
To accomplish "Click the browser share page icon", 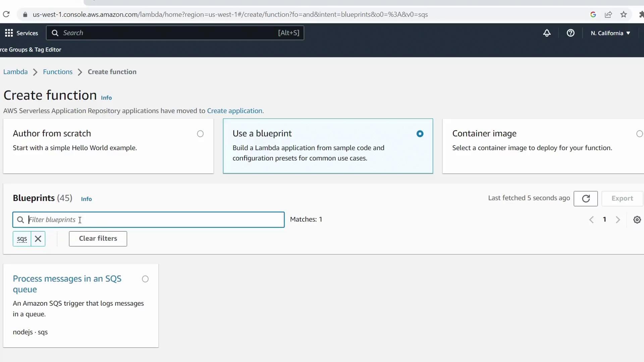I will (608, 14).
